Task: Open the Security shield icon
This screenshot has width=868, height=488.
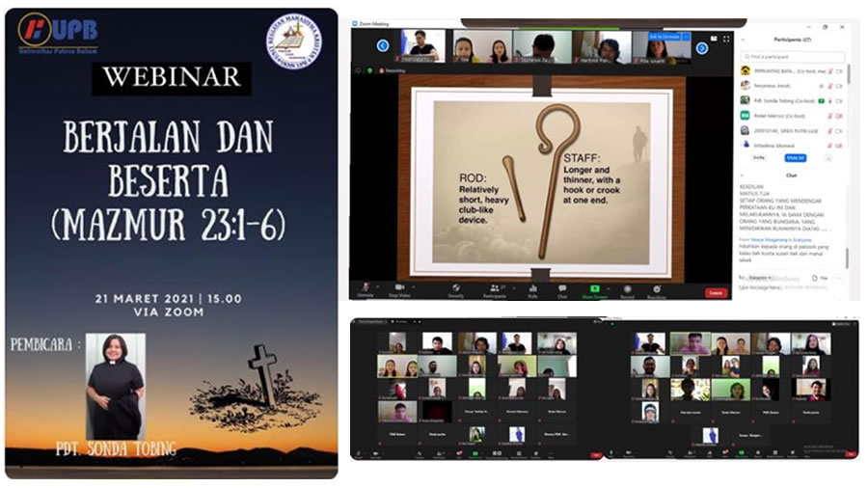Action: [455, 287]
